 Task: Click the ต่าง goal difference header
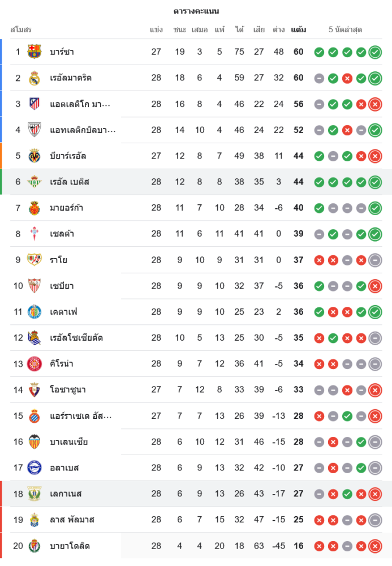(278, 29)
